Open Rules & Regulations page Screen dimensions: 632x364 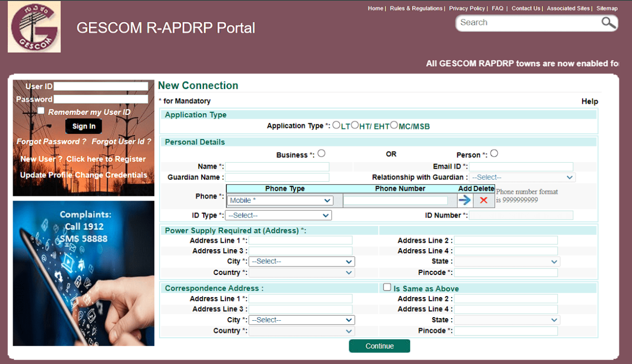[416, 8]
